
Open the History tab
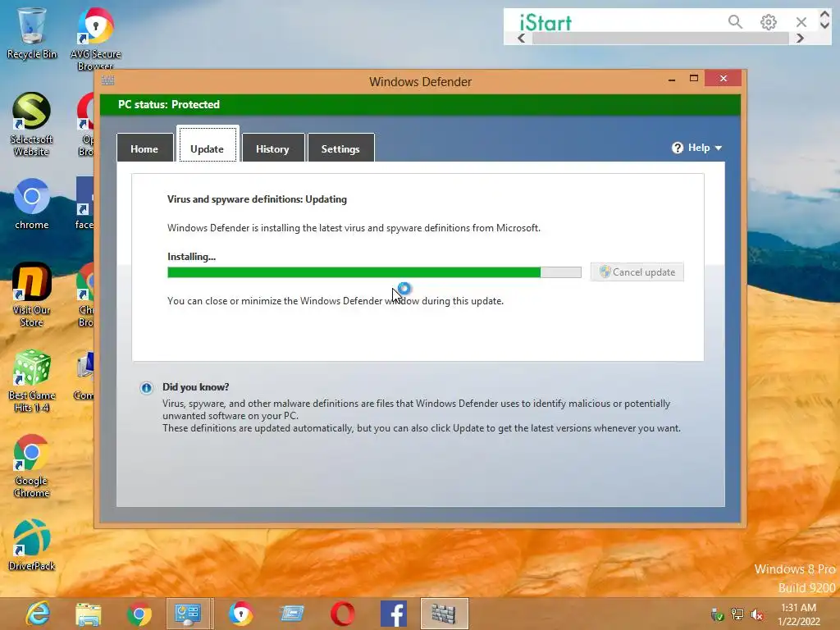[273, 148]
